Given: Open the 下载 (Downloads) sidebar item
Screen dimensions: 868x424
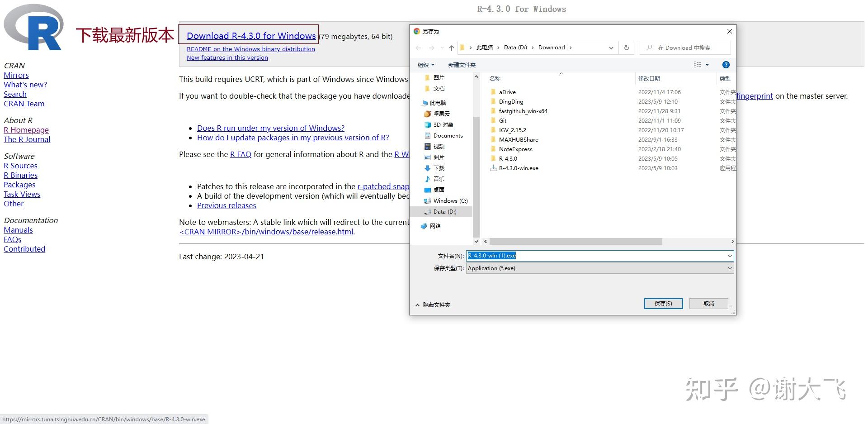Looking at the screenshot, I should tap(438, 168).
